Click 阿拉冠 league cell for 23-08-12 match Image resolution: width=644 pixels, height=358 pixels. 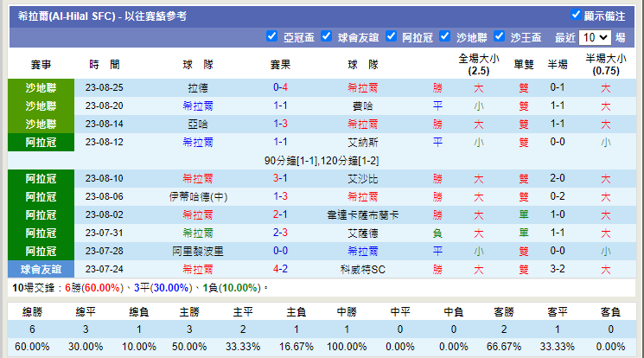[41, 142]
